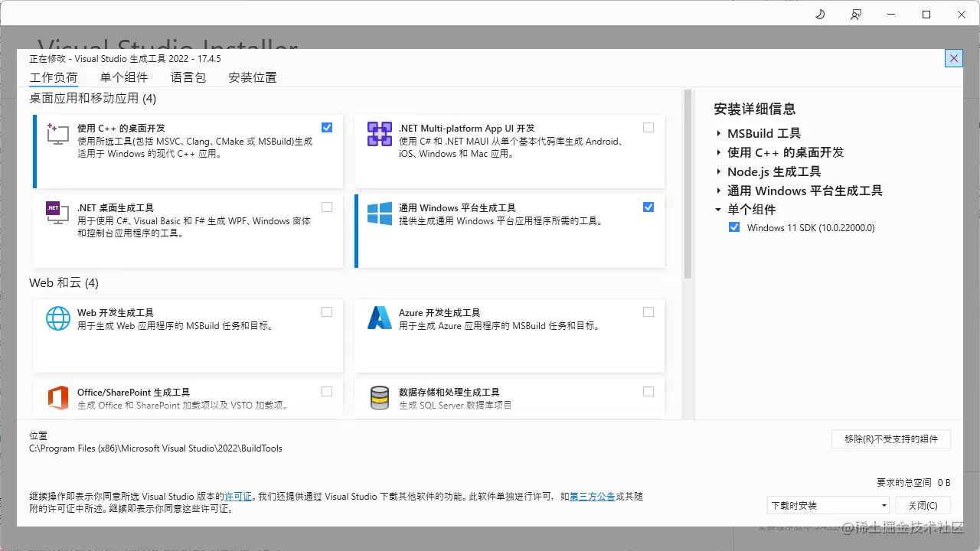Uncheck Windows 11 SDK (10.0.22000.0)
Image resolution: width=980 pixels, height=551 pixels.
[734, 227]
